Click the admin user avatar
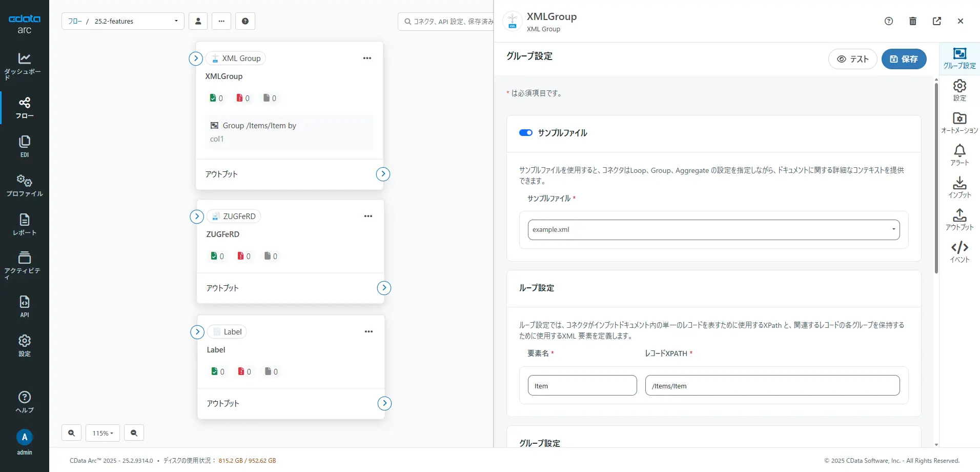The image size is (980, 472). tap(24, 437)
